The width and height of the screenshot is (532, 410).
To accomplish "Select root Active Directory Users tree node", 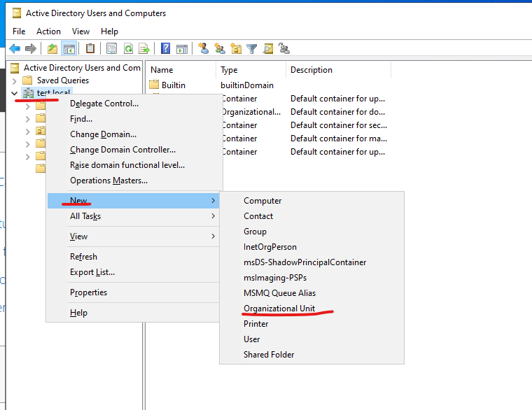I will [82, 68].
